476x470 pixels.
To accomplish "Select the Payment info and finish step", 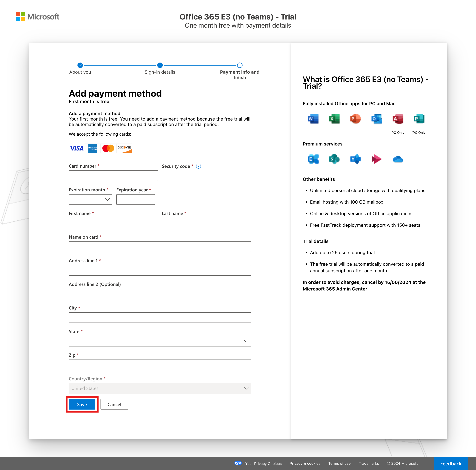I will click(240, 65).
